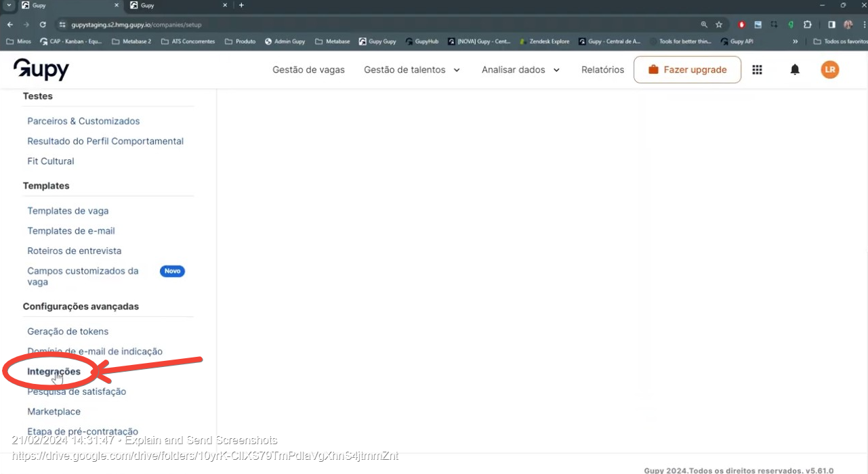The width and height of the screenshot is (868, 474).
Task: Reload the page with the refresh icon
Action: [43, 24]
